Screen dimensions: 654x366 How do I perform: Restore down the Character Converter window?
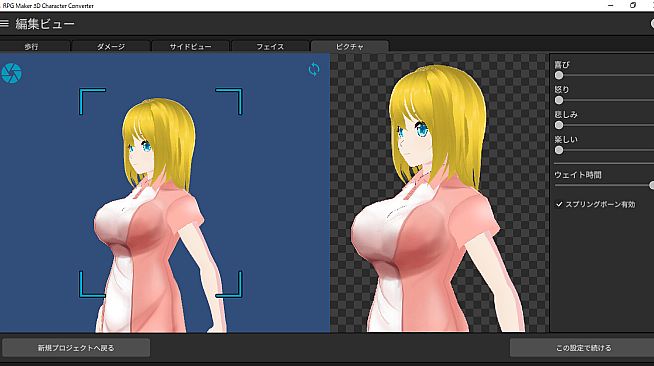pos(633,5)
